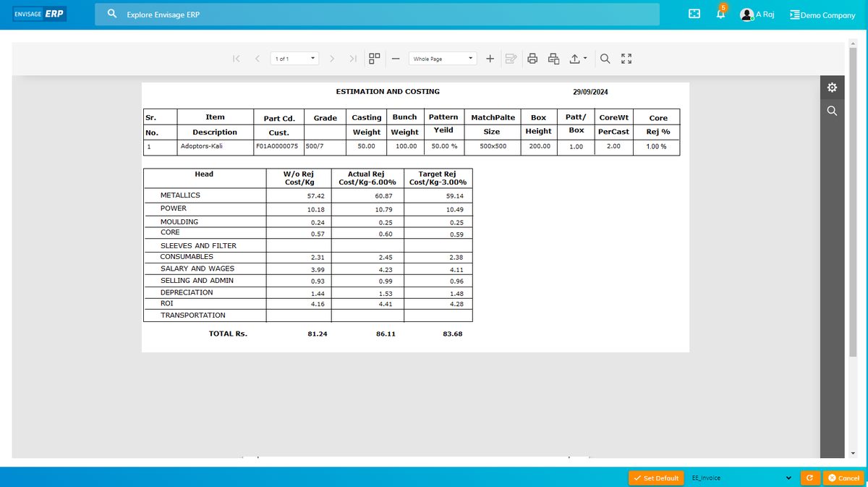The image size is (868, 487).
Task: Click the 'ESTIMATION AND COSTING' title
Action: tap(388, 92)
